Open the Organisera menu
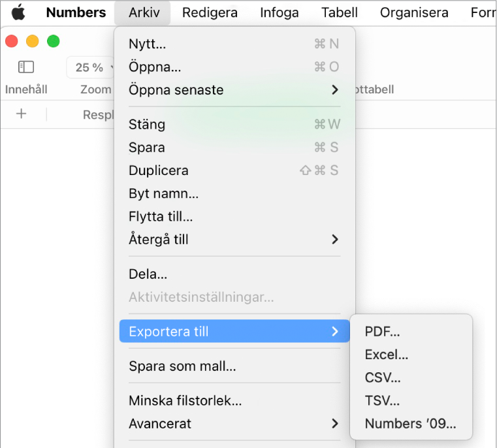 [x=414, y=12]
